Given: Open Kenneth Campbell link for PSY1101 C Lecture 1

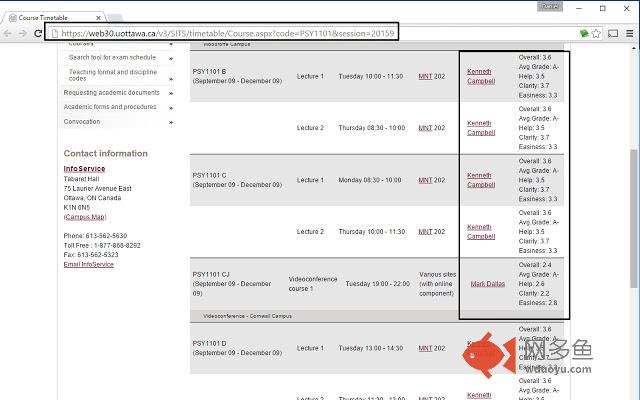Looking at the screenshot, I should click(481, 180).
